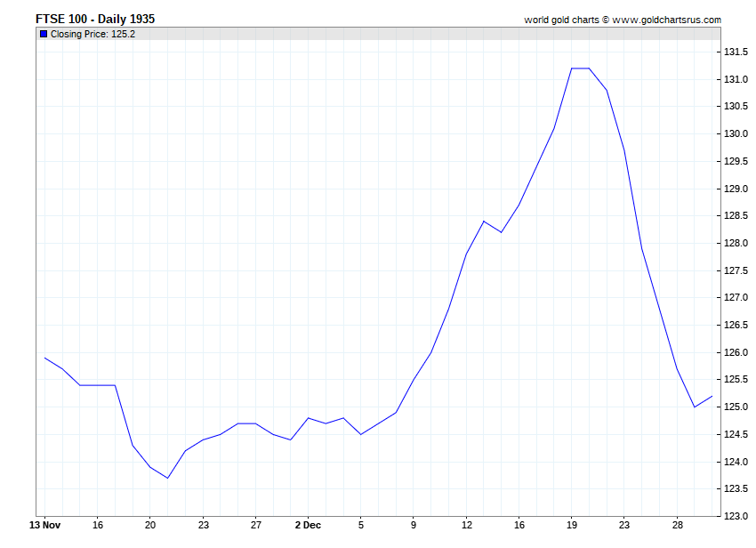Screen dimensions: 756x548
Task: Click the 129.0 y-axis value
Action: click(736, 189)
